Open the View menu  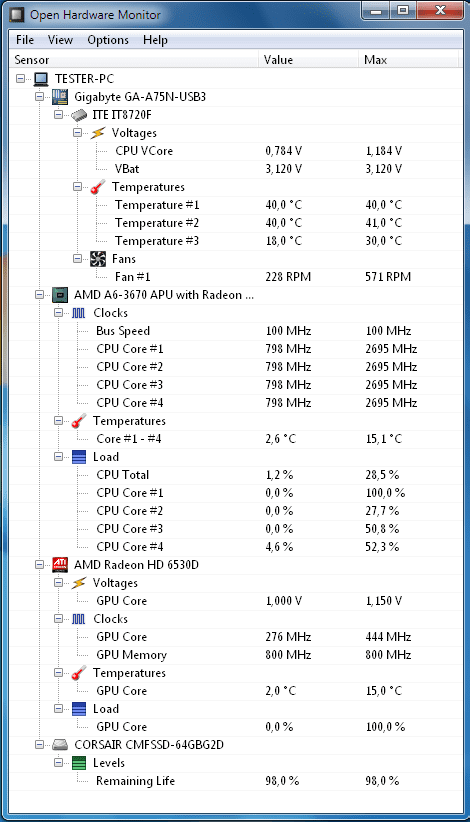coord(60,40)
